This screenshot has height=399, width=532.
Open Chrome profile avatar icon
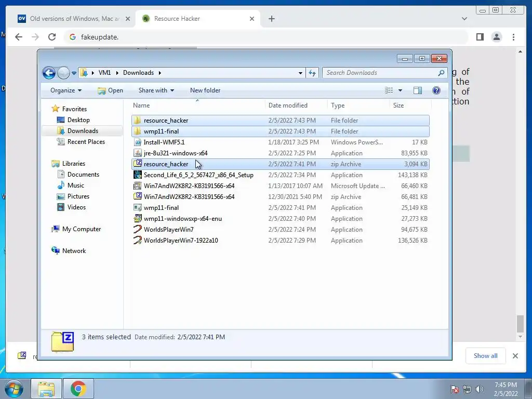point(496,37)
